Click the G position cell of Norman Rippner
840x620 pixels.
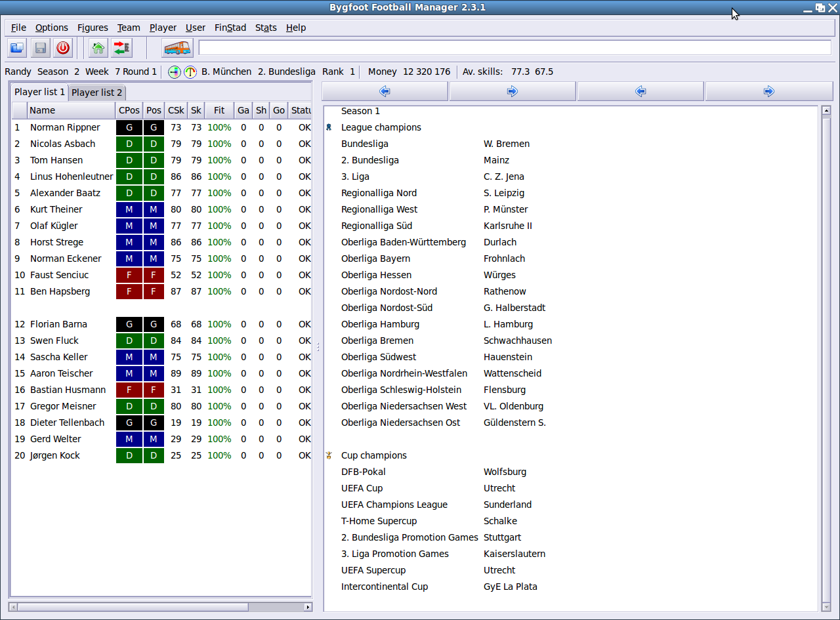click(154, 127)
